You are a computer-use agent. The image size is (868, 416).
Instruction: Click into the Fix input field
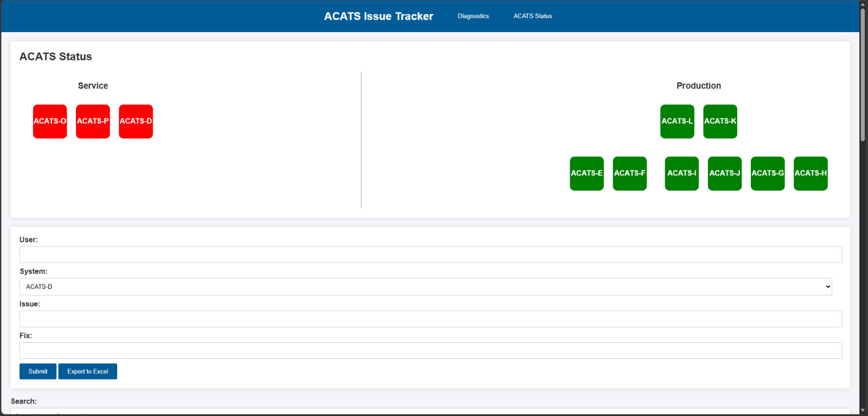[431, 350]
